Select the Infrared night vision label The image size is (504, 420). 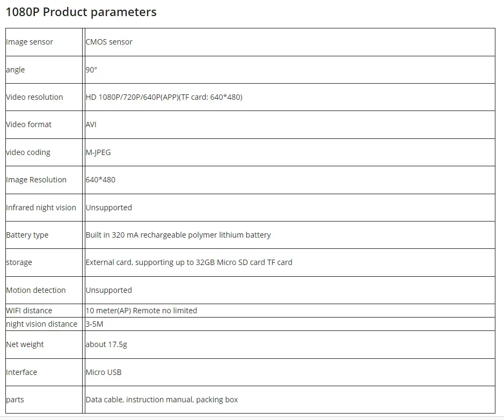click(41, 208)
